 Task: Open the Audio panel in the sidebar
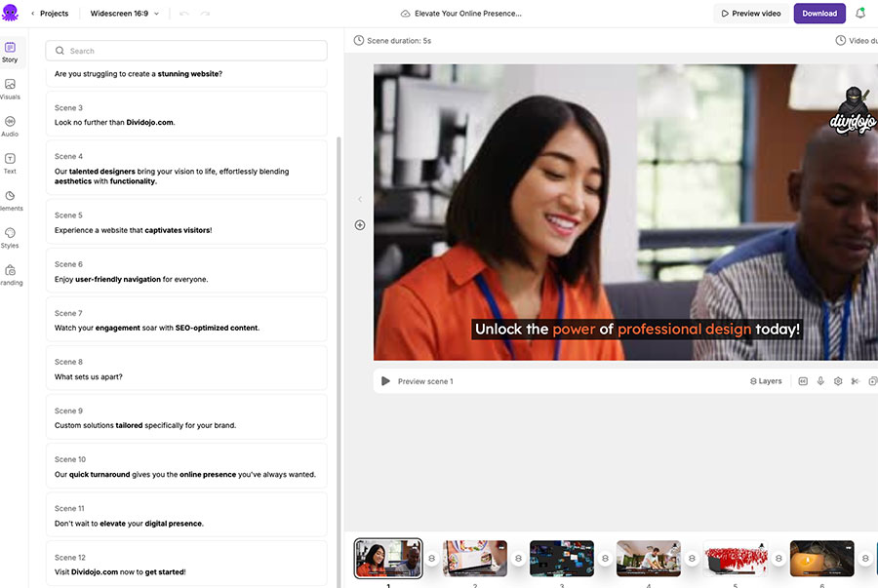point(10,126)
